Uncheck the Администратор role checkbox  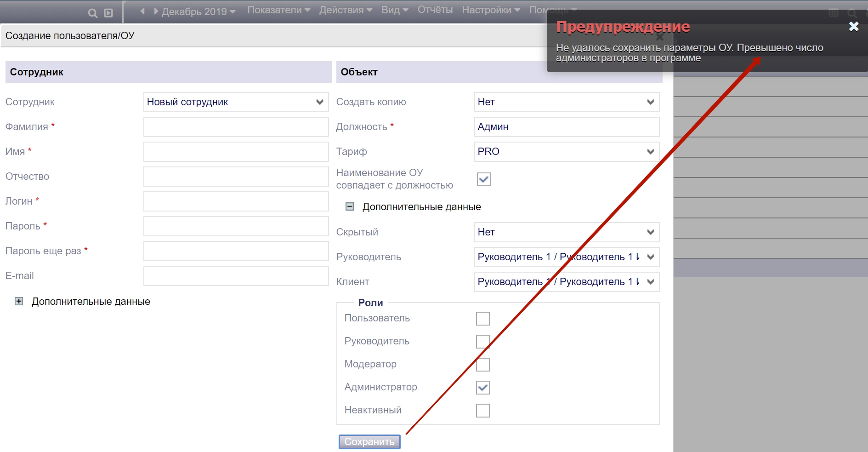tap(482, 388)
